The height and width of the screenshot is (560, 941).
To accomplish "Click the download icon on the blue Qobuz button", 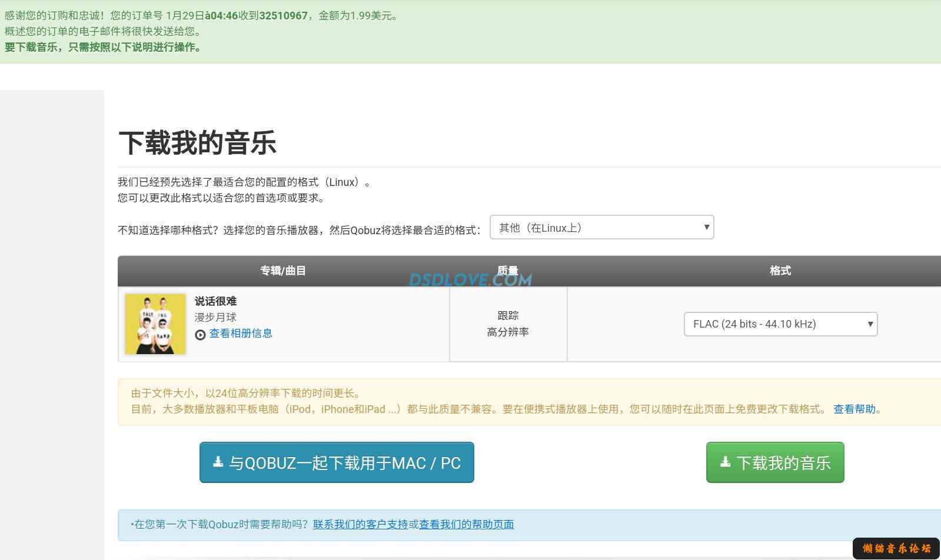I will tap(218, 462).
